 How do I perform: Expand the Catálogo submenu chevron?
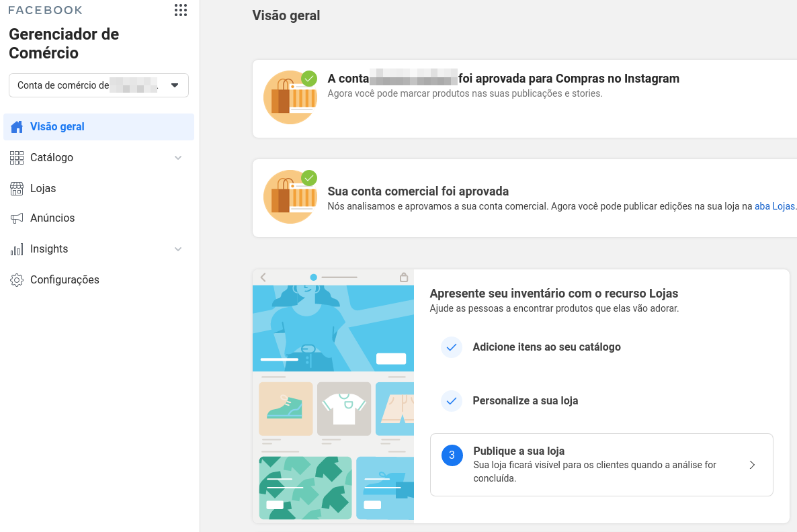pyautogui.click(x=178, y=157)
